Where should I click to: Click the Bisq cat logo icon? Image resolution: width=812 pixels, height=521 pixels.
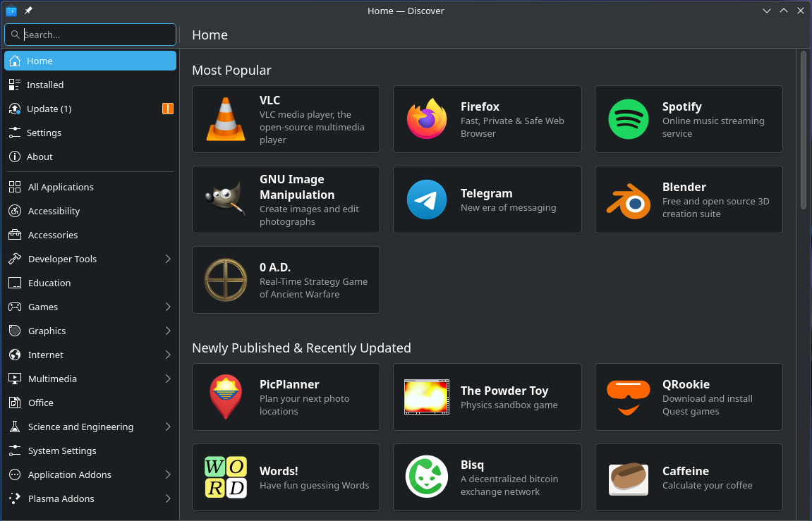click(x=427, y=477)
